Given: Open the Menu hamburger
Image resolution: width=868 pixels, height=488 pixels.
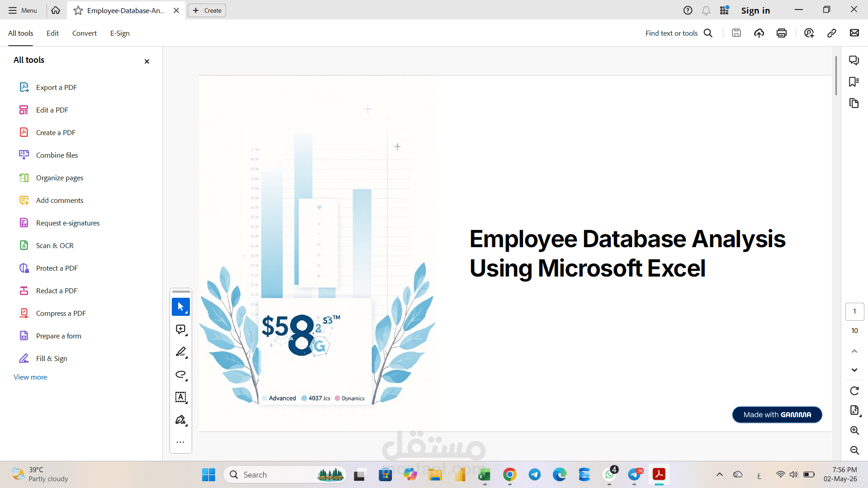Looking at the screenshot, I should click(x=23, y=10).
